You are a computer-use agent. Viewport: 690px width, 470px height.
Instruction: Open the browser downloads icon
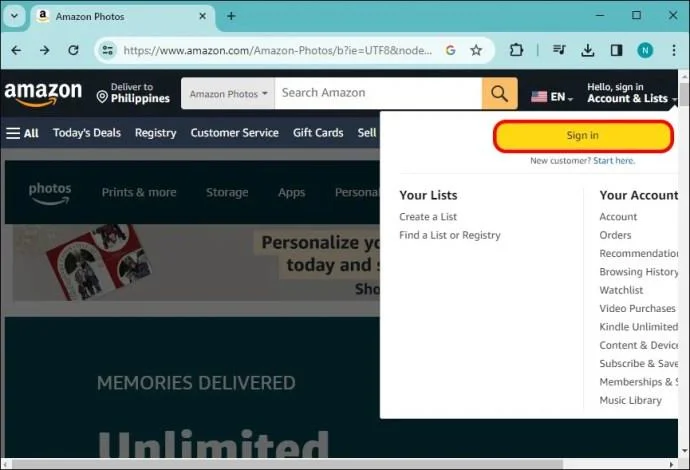pos(587,50)
